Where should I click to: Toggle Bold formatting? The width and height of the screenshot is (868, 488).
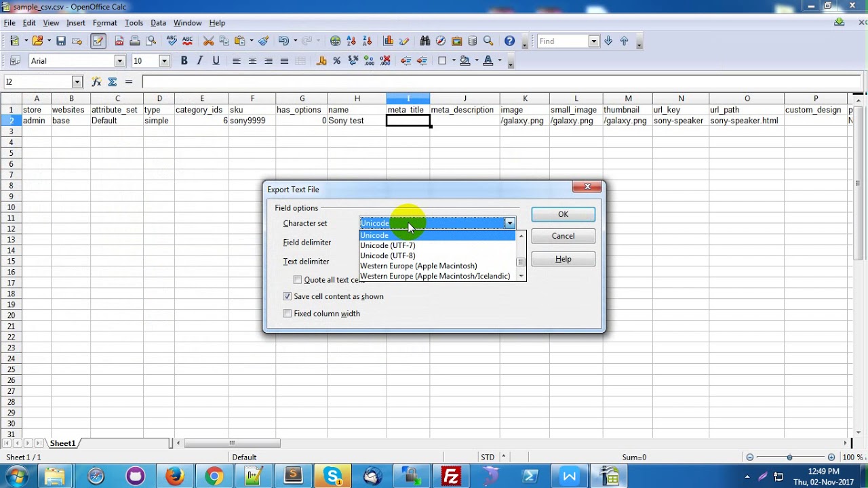184,61
